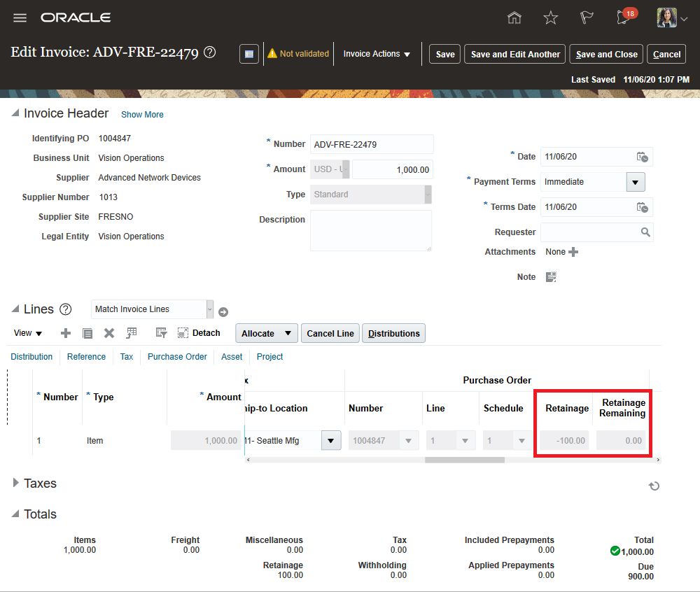Image resolution: width=700 pixels, height=592 pixels.
Task: Search for a Requester with the magnifier
Action: (x=645, y=232)
